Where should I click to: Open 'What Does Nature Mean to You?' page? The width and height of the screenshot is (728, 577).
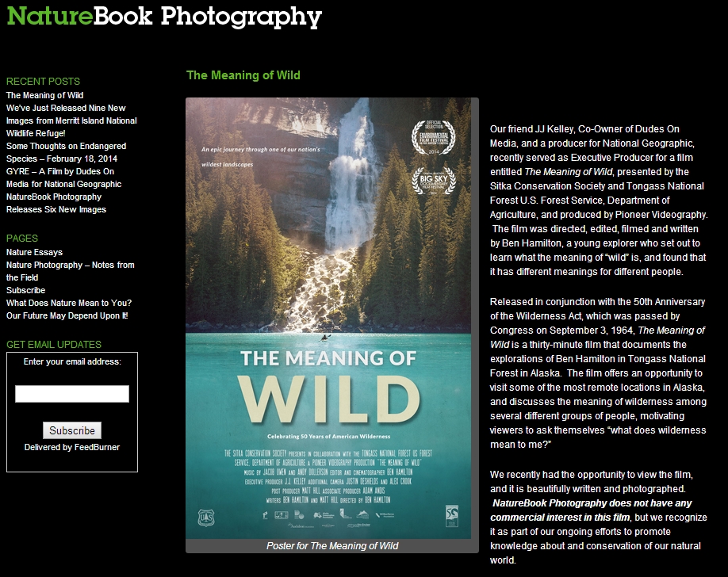(x=69, y=303)
